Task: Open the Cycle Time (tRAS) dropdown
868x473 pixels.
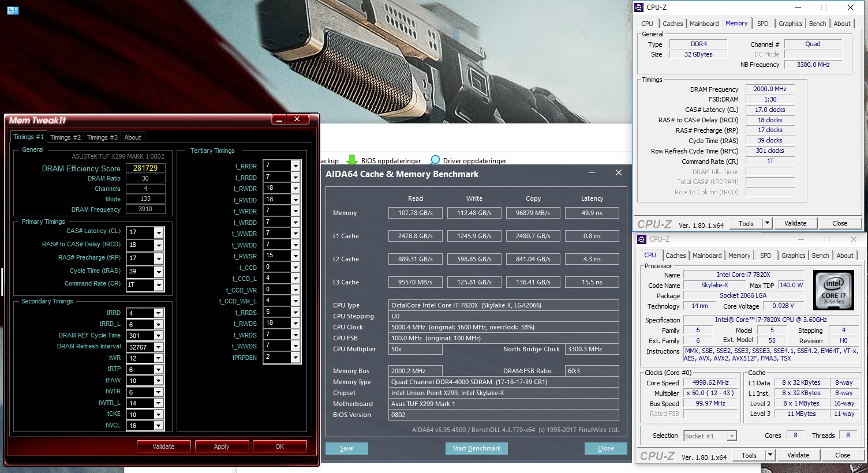Action: coord(159,272)
